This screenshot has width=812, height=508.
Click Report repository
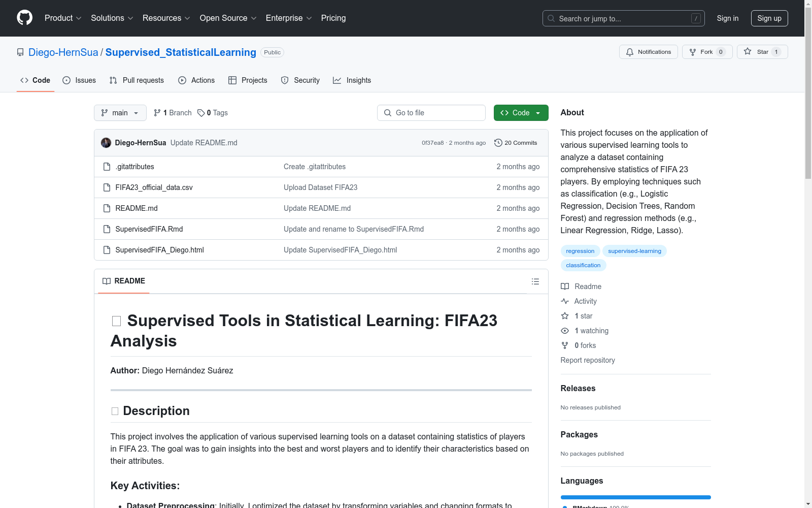click(x=588, y=360)
